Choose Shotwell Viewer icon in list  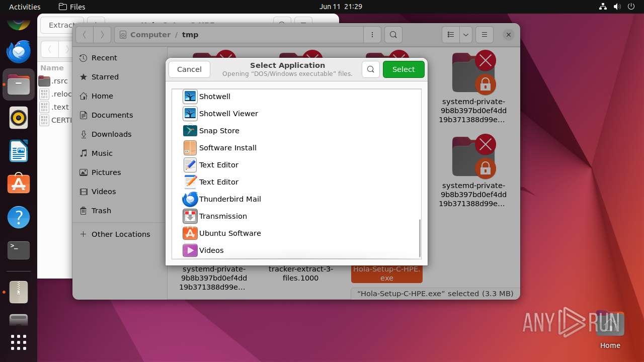[x=190, y=114]
